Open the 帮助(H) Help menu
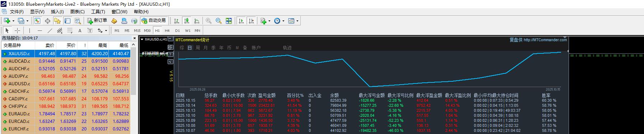This screenshot has height=134, width=644. (x=141, y=12)
